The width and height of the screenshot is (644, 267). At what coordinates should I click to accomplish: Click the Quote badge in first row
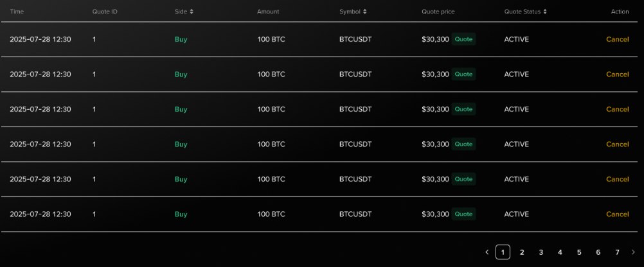[463, 39]
